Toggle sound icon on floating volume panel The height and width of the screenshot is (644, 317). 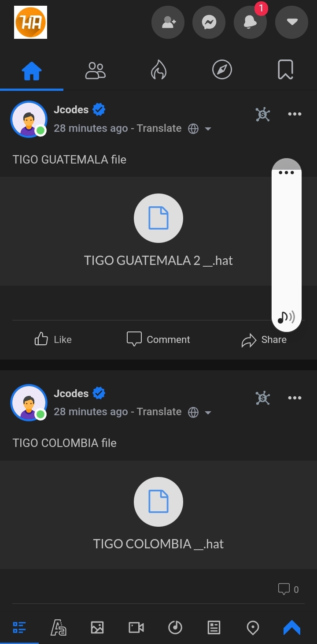286,316
